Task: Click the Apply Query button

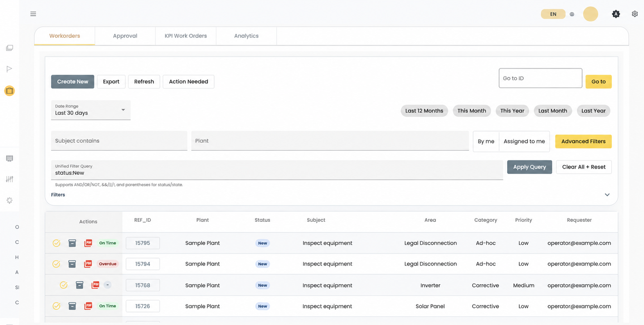Action: click(530, 167)
